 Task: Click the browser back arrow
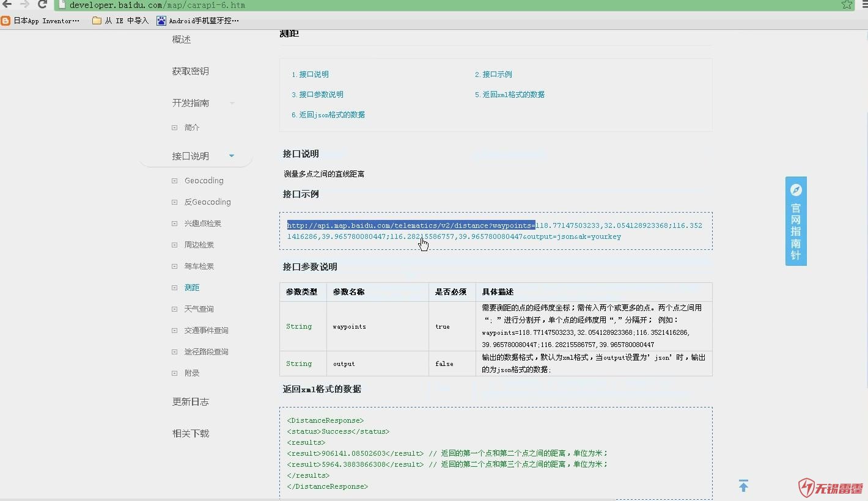[7, 4]
